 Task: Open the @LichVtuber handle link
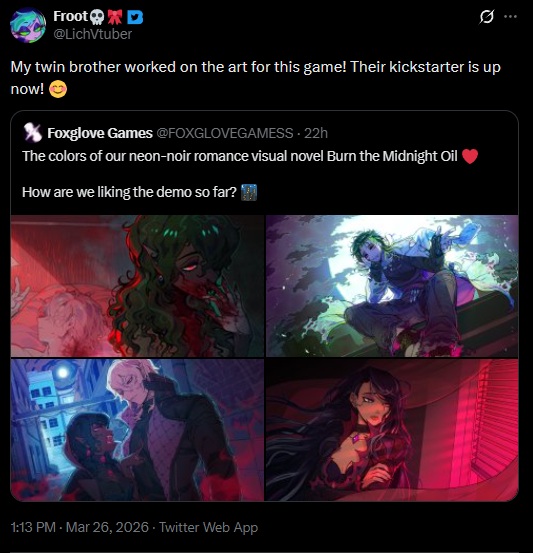[x=92, y=34]
